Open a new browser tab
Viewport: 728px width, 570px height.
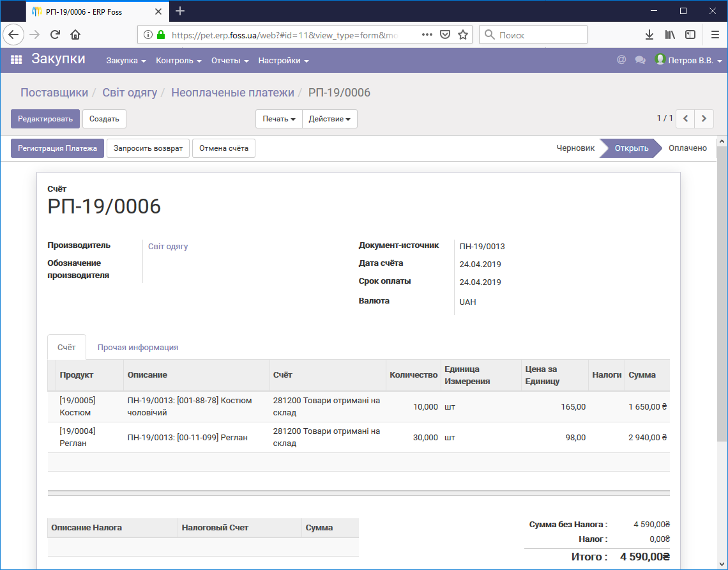[180, 11]
